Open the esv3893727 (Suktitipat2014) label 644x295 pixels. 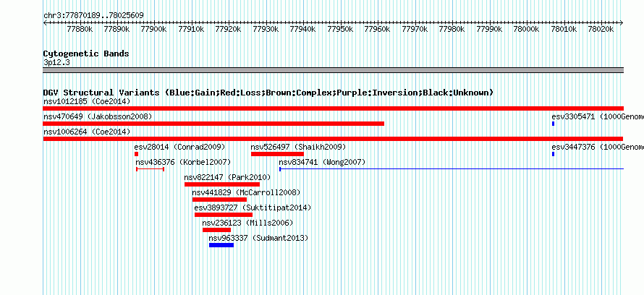[x=253, y=208]
